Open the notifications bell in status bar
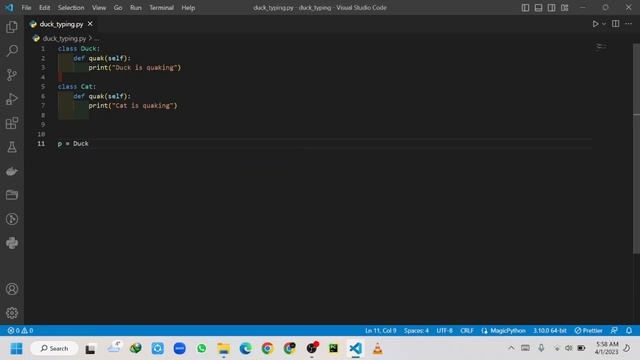Image resolution: width=640 pixels, height=360 pixels. pos(629,330)
